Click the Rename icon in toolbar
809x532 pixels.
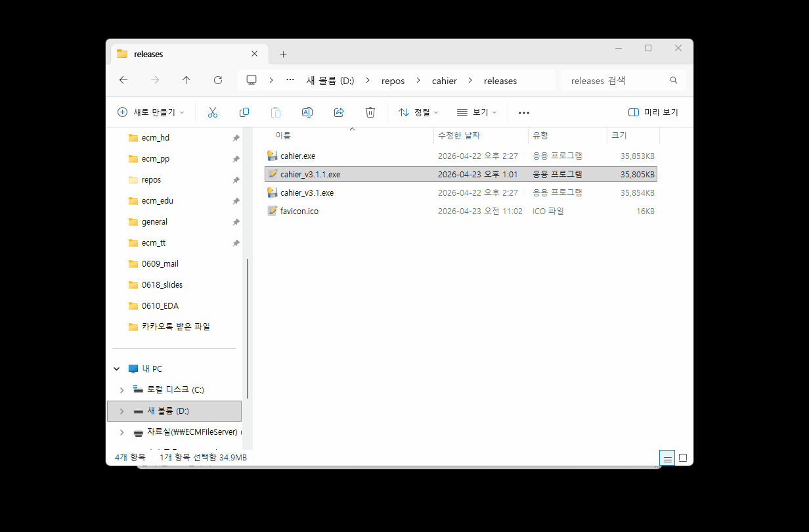[307, 112]
